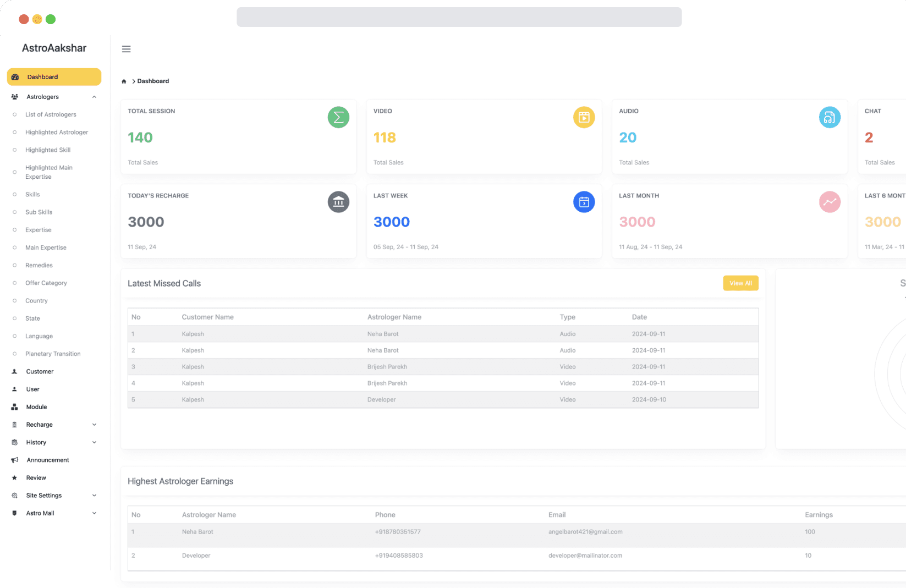
Task: Click the pink trend icon on Last Month
Action: tap(829, 202)
